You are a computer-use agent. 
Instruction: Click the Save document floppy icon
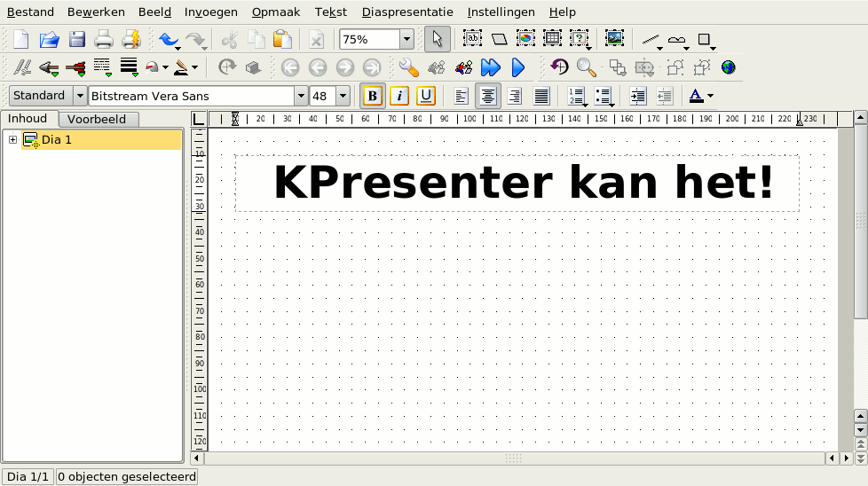pyautogui.click(x=77, y=39)
